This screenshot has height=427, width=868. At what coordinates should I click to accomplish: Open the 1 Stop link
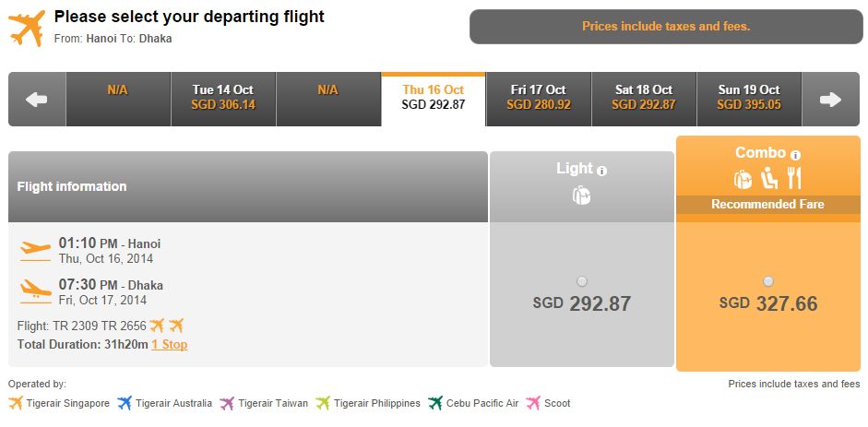pos(170,345)
